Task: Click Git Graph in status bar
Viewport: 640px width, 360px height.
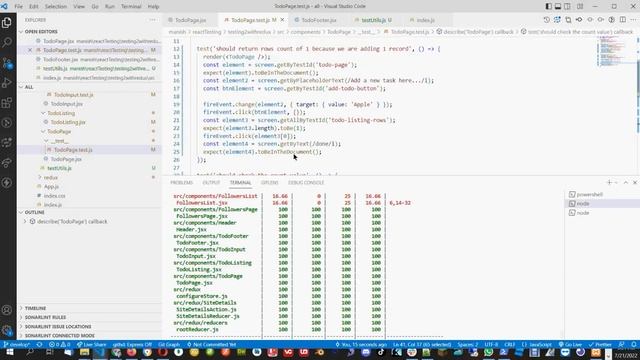Action: pyautogui.click(x=169, y=344)
